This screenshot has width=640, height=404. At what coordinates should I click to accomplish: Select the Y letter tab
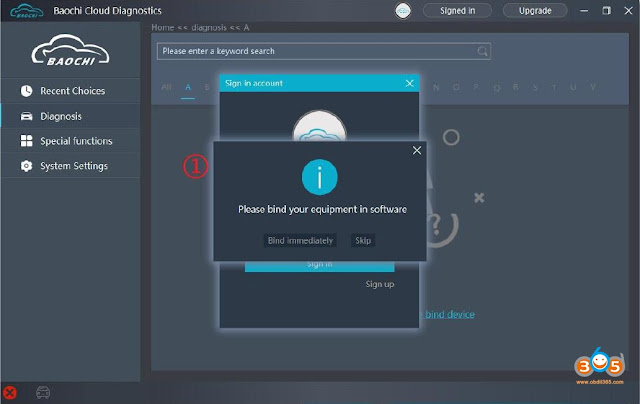pyautogui.click(x=593, y=87)
